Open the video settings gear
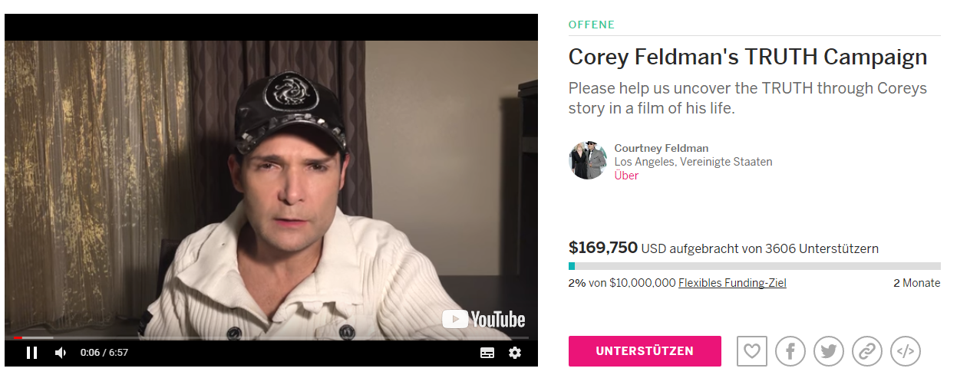 pos(515,353)
